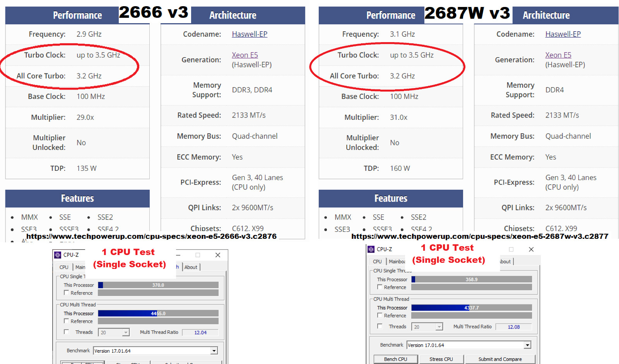Open the About tab in the 370.0-score CPU-Z window
619x364 pixels.
191,267
